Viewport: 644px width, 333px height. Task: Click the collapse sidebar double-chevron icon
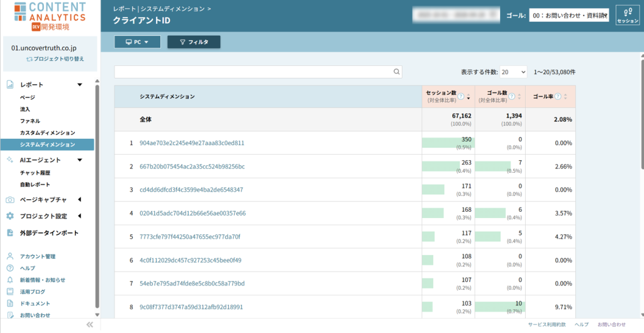click(89, 325)
